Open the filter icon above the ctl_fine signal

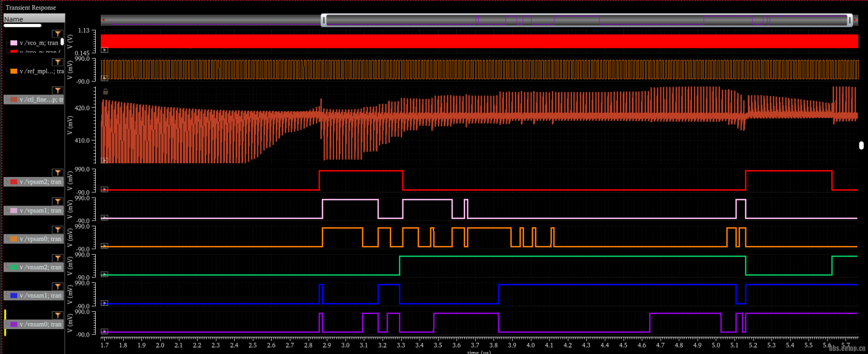pyautogui.click(x=58, y=91)
